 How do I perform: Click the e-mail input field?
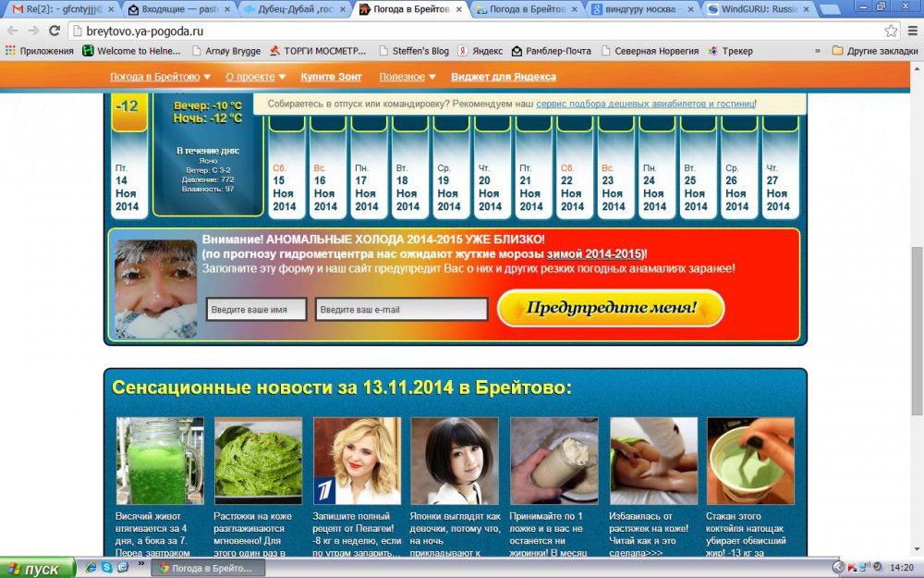[x=401, y=310]
